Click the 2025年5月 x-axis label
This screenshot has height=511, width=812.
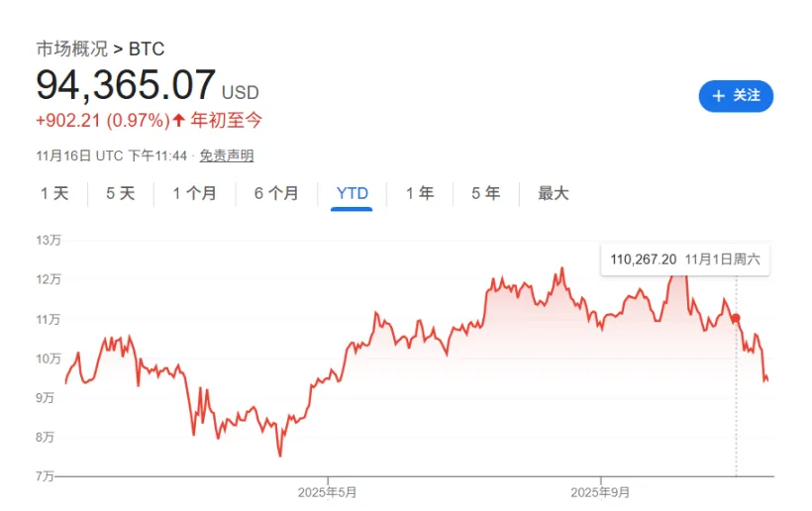tap(327, 492)
